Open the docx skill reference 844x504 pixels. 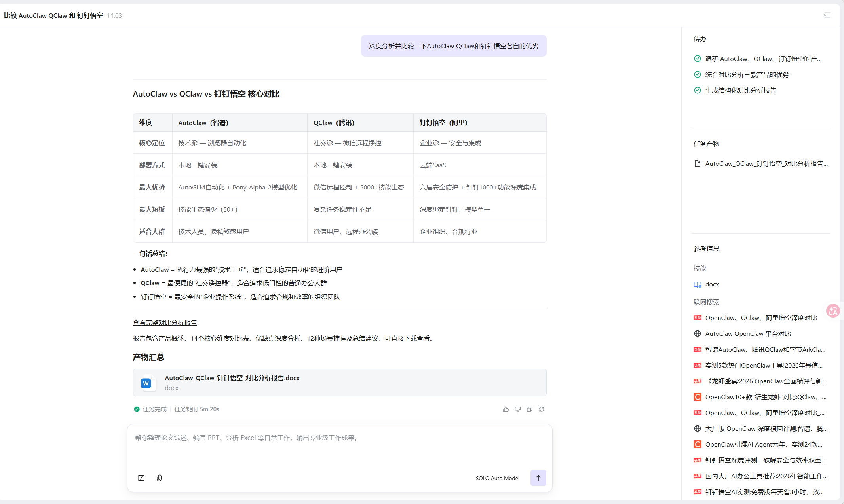coord(711,284)
